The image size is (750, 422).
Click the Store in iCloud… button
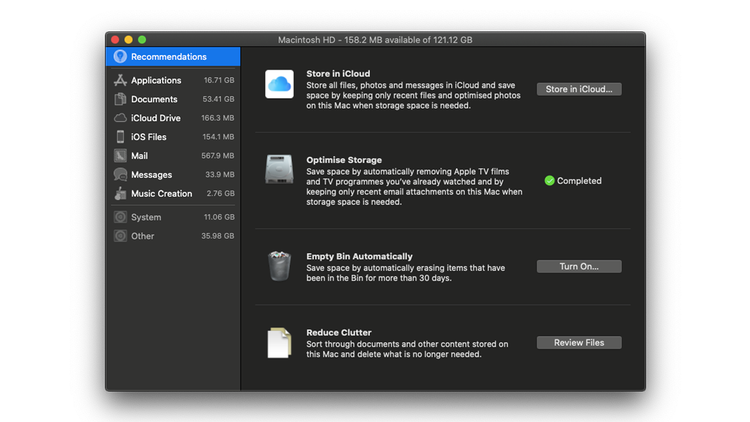click(x=579, y=89)
